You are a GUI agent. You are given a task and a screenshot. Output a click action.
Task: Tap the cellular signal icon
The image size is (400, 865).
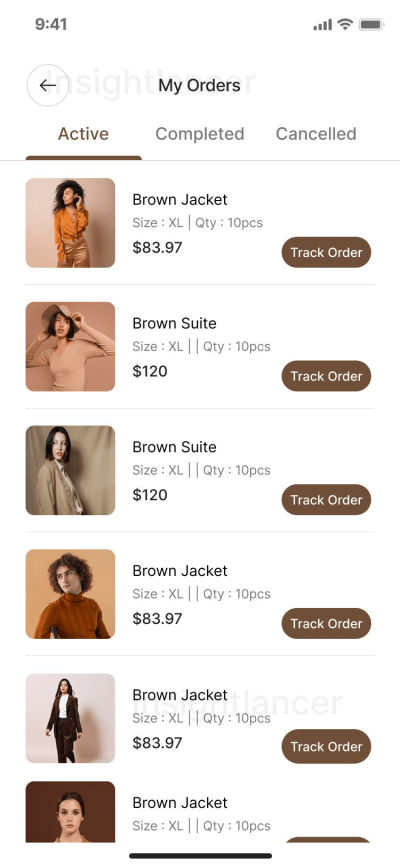coord(323,25)
